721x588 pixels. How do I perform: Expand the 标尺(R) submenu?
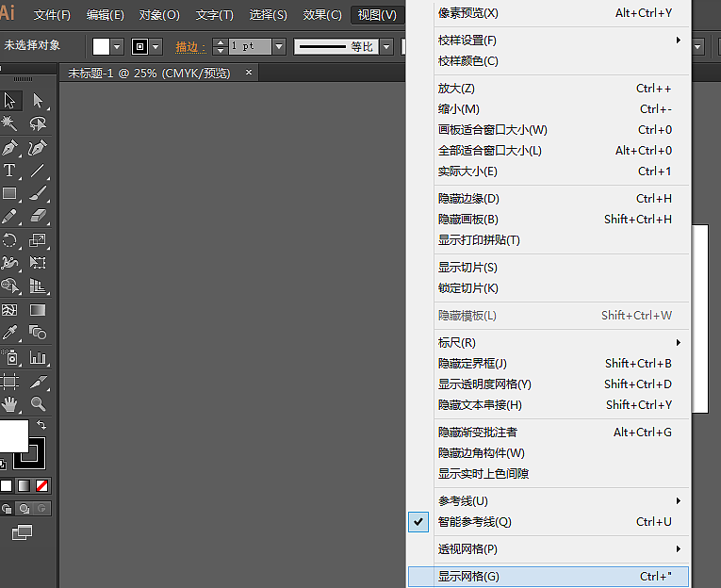tap(549, 343)
